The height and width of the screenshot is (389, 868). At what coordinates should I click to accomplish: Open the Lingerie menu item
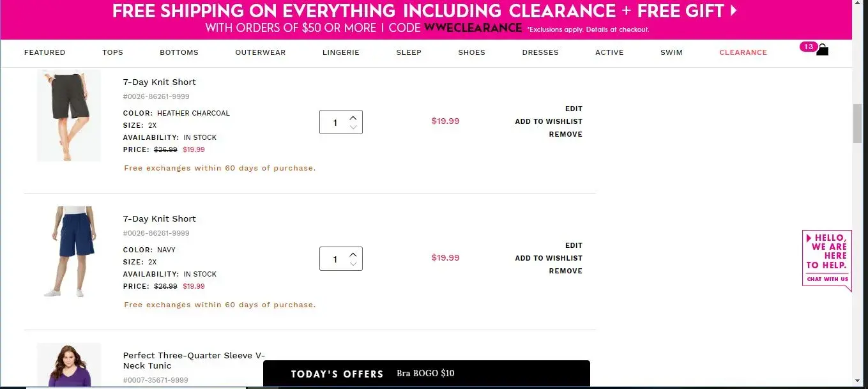pos(341,52)
